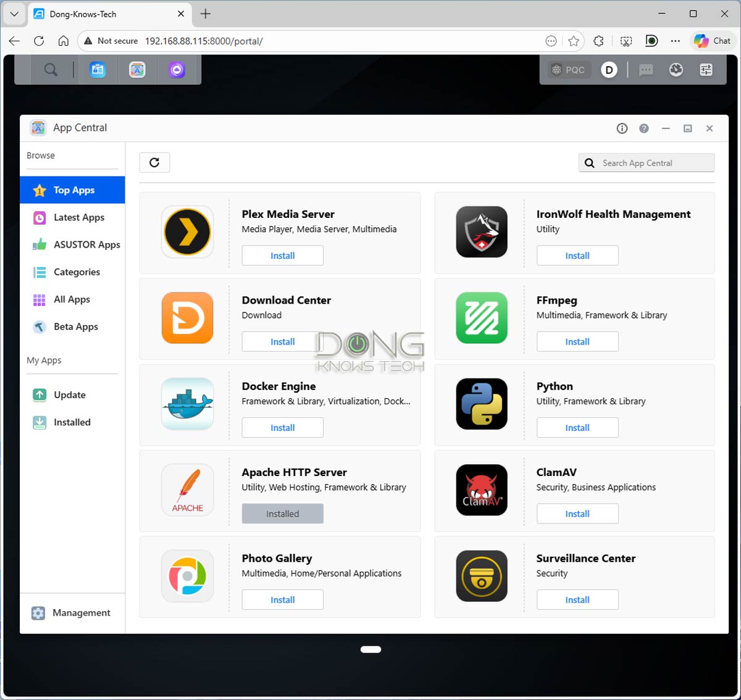Open the system monitor gauge icon

pyautogui.click(x=676, y=70)
